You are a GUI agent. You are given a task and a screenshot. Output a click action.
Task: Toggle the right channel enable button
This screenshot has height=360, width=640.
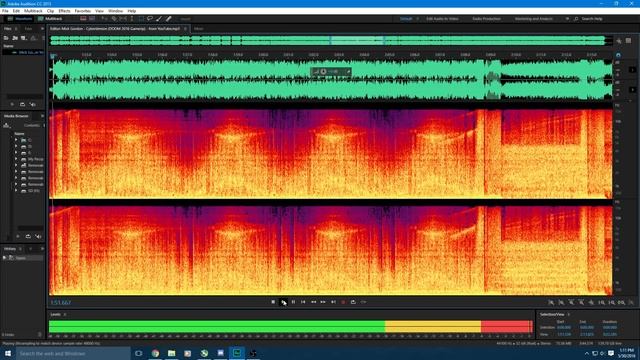click(x=632, y=89)
